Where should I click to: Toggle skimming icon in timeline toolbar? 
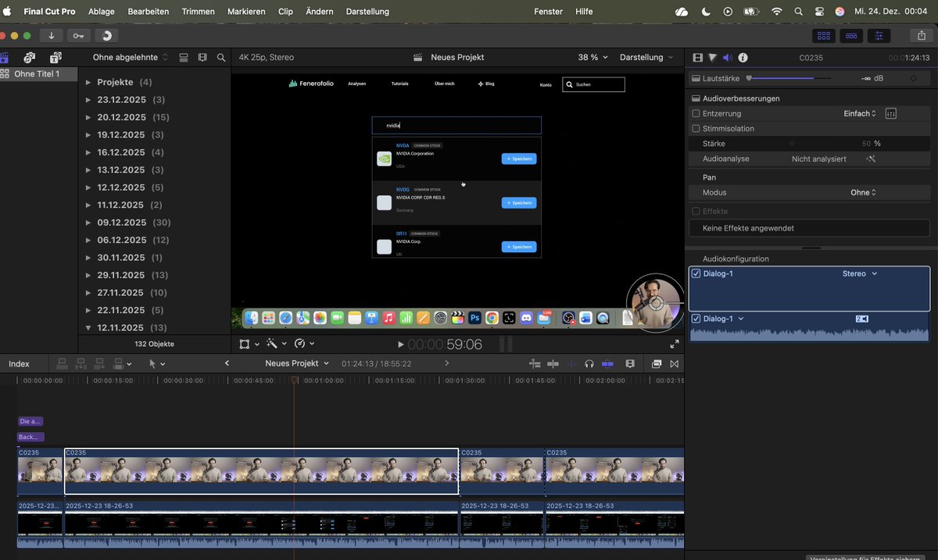[553, 364]
